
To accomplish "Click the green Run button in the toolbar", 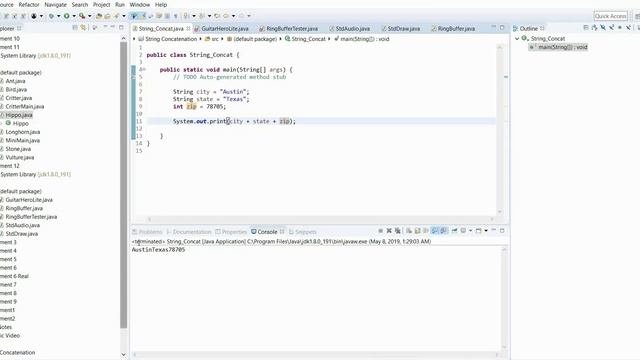I will (66, 16).
